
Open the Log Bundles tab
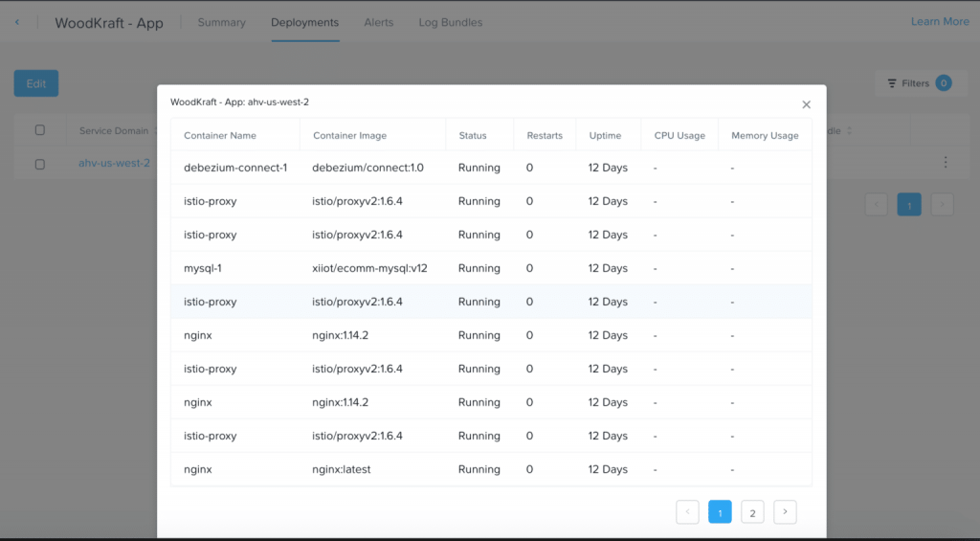click(x=450, y=22)
